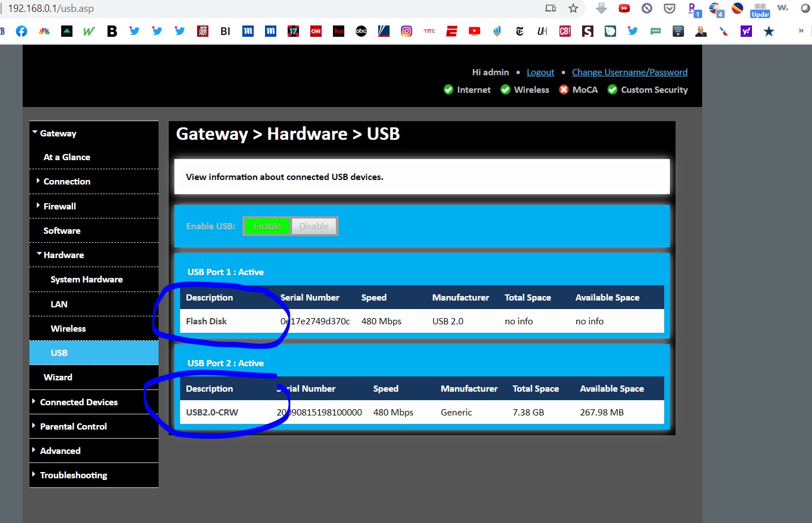Open the ESPN bookmark icon
The width and height of the screenshot is (812, 523).
(452, 31)
